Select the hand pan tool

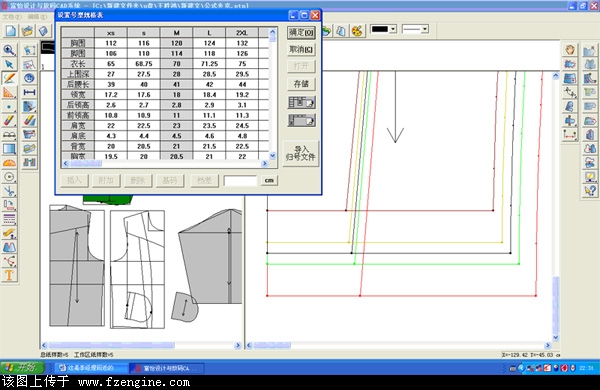coord(570,50)
